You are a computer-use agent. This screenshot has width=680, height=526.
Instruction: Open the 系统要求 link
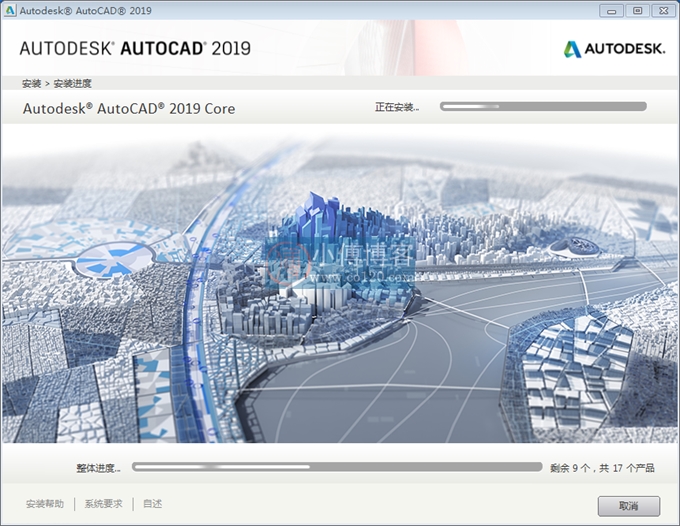(x=103, y=503)
